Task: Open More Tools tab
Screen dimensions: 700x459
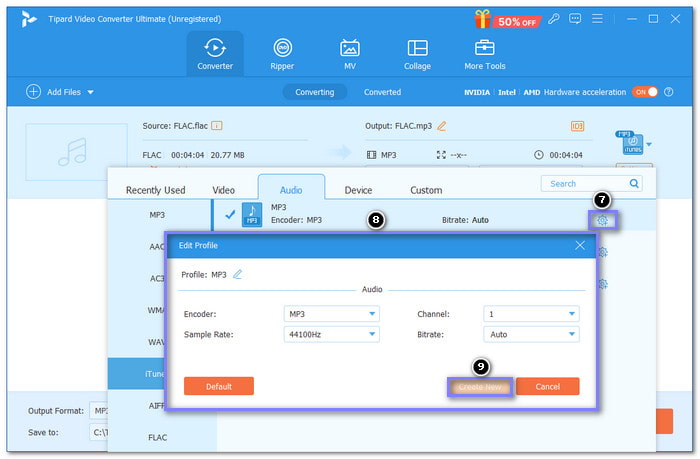Action: click(484, 54)
